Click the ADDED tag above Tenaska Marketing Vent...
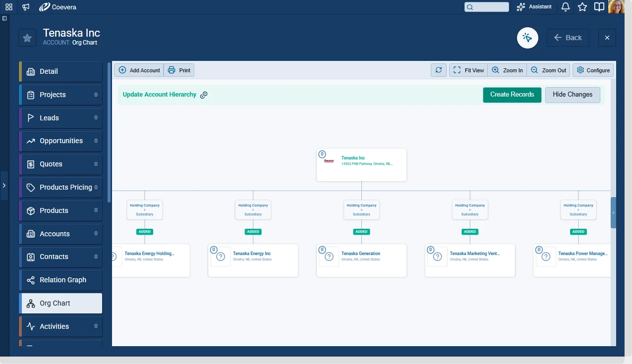This screenshot has width=632, height=364. [470, 231]
